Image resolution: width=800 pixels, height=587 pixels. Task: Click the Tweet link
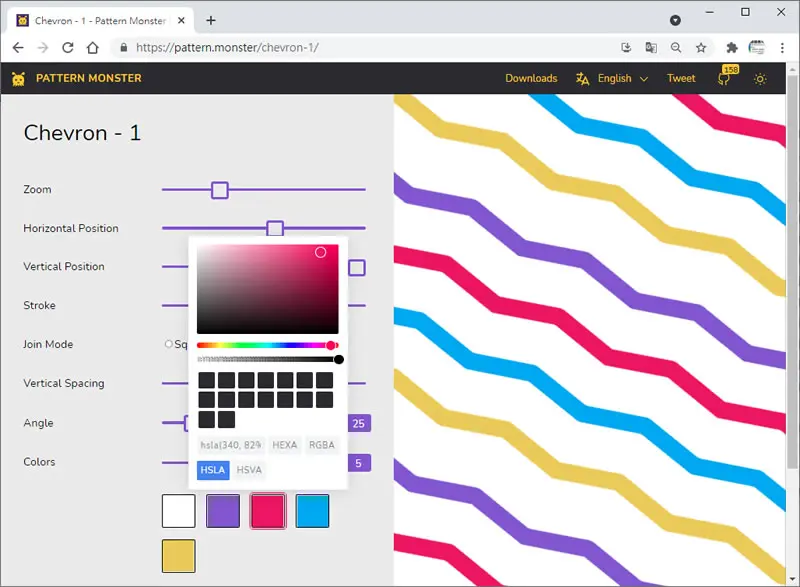(681, 79)
